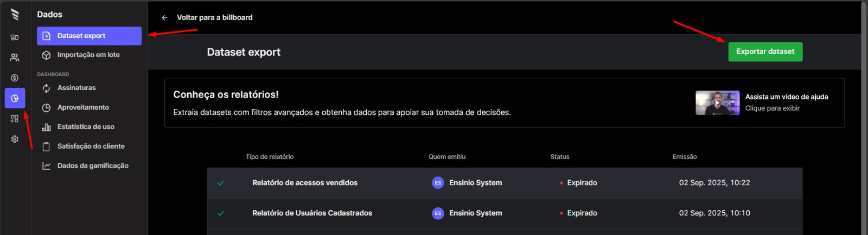
Task: Click the checkmark on Relatório de Usuários Cadastrados
Action: click(221, 213)
